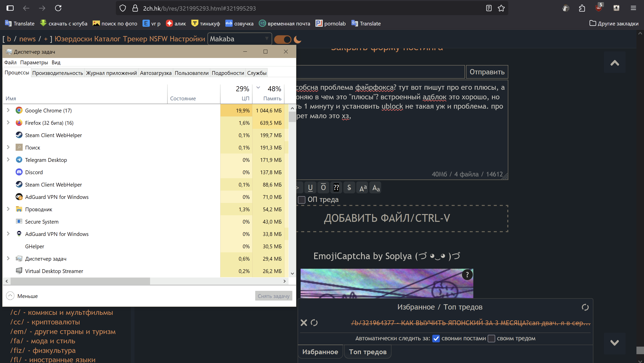Sort processes by ЦП column header
644x363 pixels.
pos(236,94)
